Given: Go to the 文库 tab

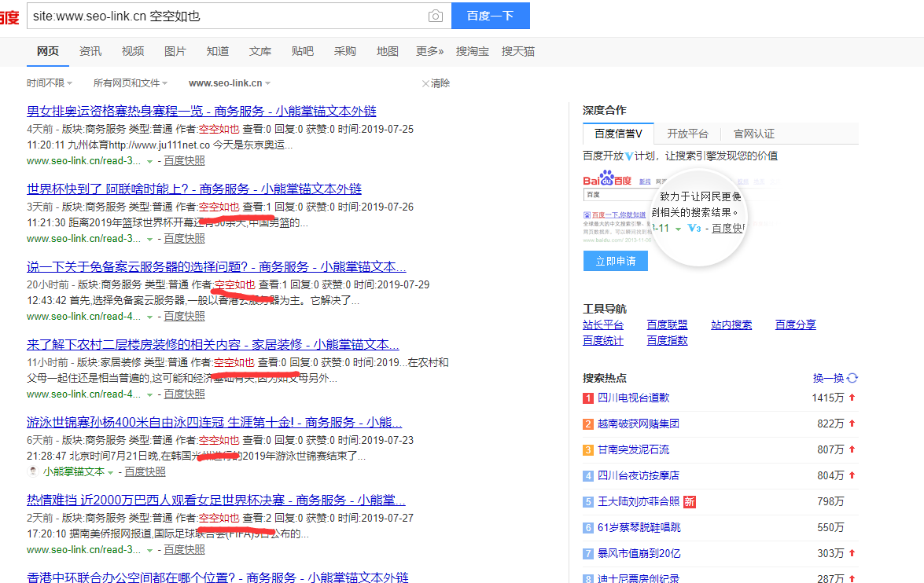Looking at the screenshot, I should 260,51.
